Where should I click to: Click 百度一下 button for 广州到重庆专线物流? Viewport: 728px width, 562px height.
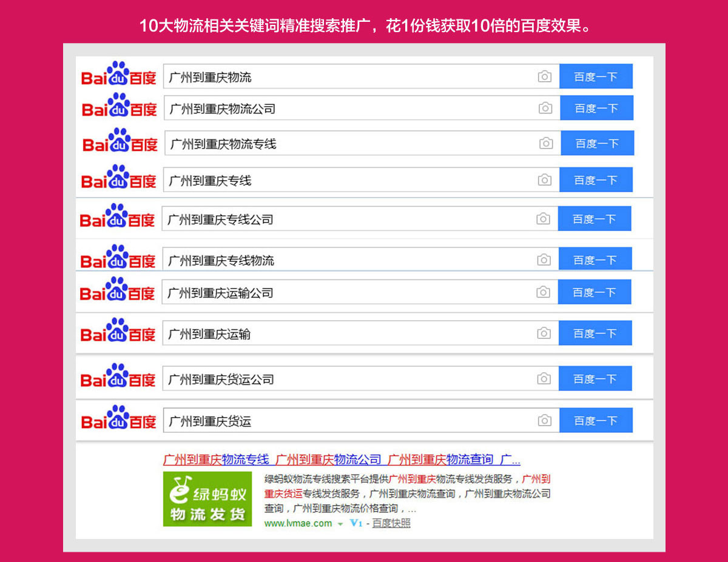[595, 259]
